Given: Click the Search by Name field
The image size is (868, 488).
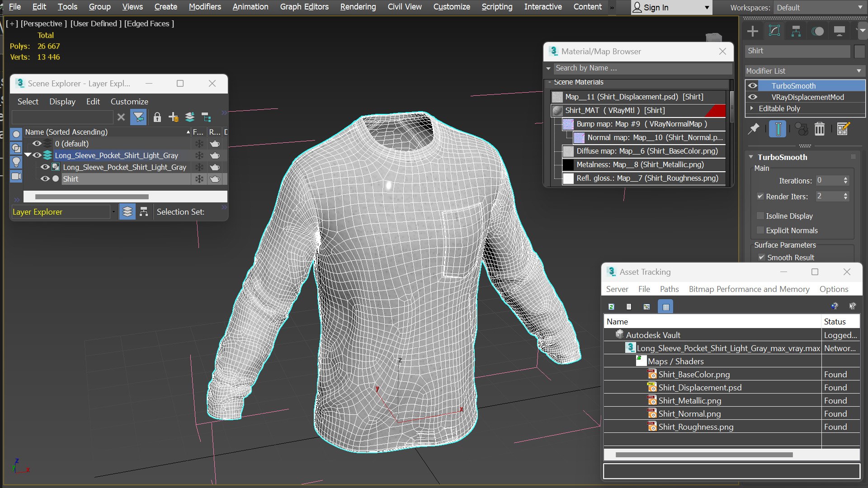Looking at the screenshot, I should coord(642,68).
